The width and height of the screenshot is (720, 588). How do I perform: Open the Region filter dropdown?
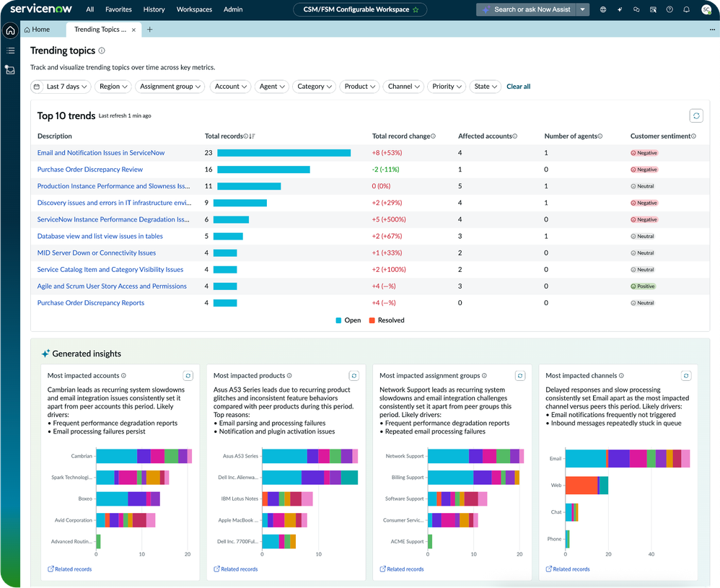tap(113, 87)
